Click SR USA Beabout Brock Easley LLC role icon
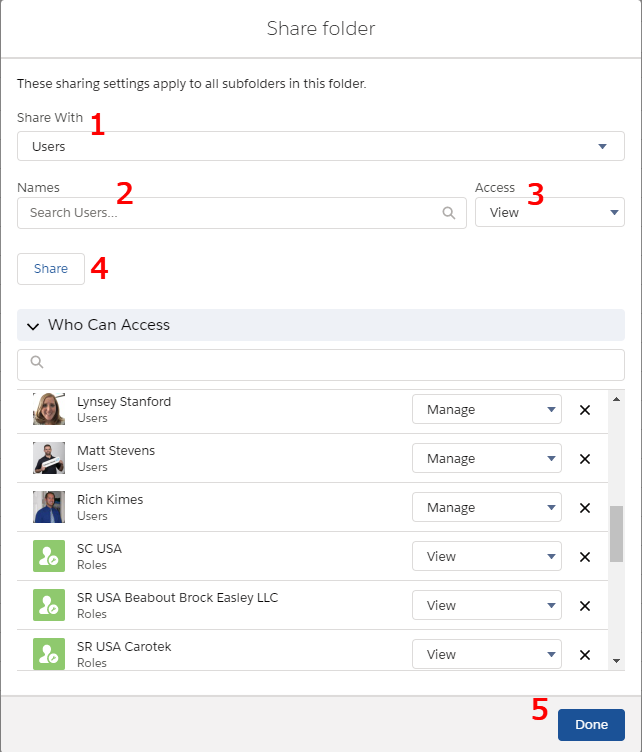642x752 pixels. (49, 605)
